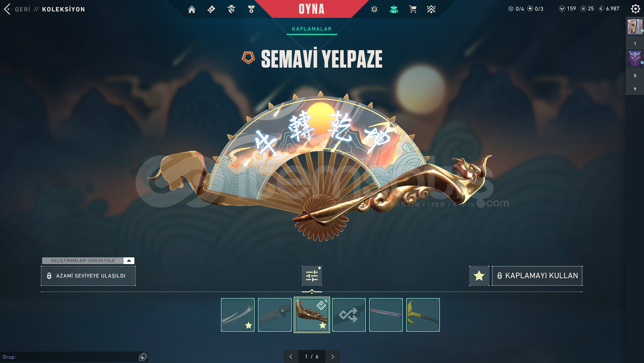The image size is (644, 363).
Task: Click the OYNA play tab
Action: (312, 9)
